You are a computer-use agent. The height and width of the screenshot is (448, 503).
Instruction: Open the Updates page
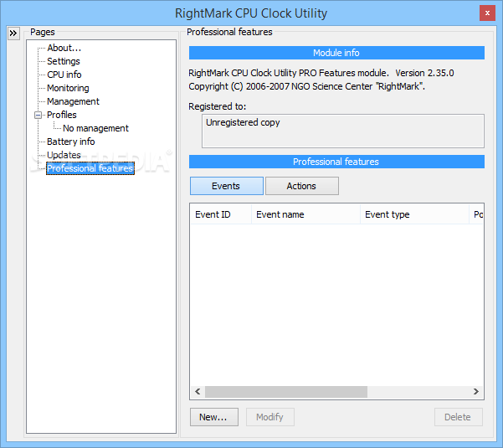pyautogui.click(x=64, y=155)
